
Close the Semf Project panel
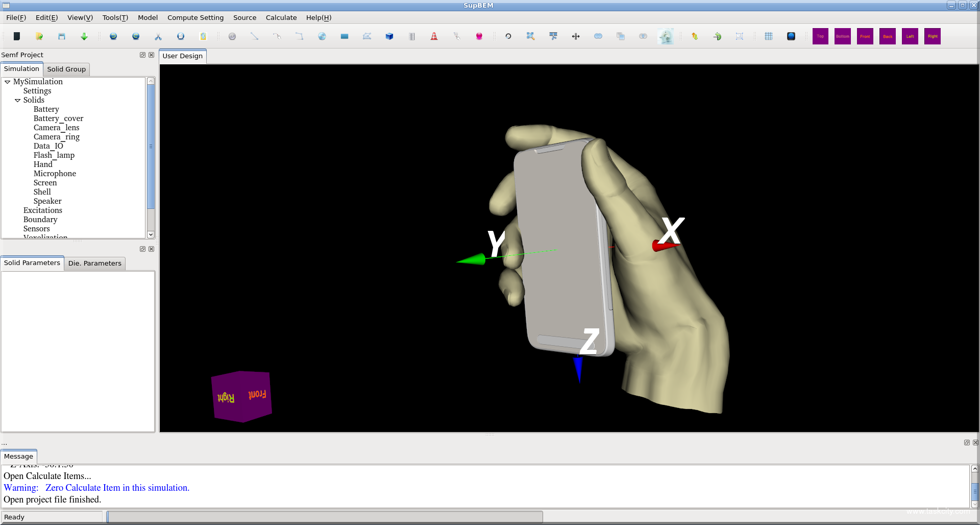click(x=152, y=55)
